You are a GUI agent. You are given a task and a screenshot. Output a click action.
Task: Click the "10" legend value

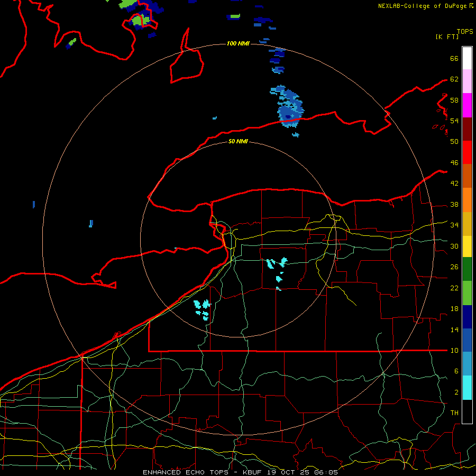[454, 350]
